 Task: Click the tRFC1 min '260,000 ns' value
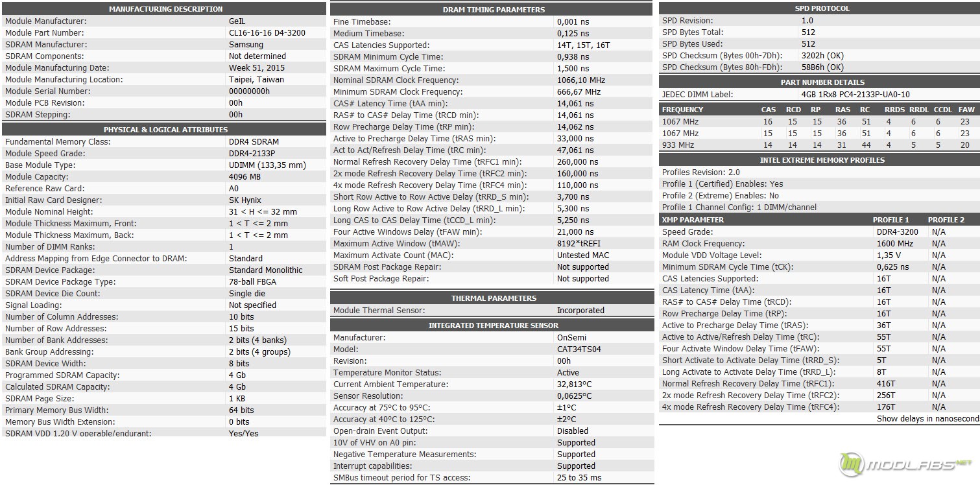point(578,162)
